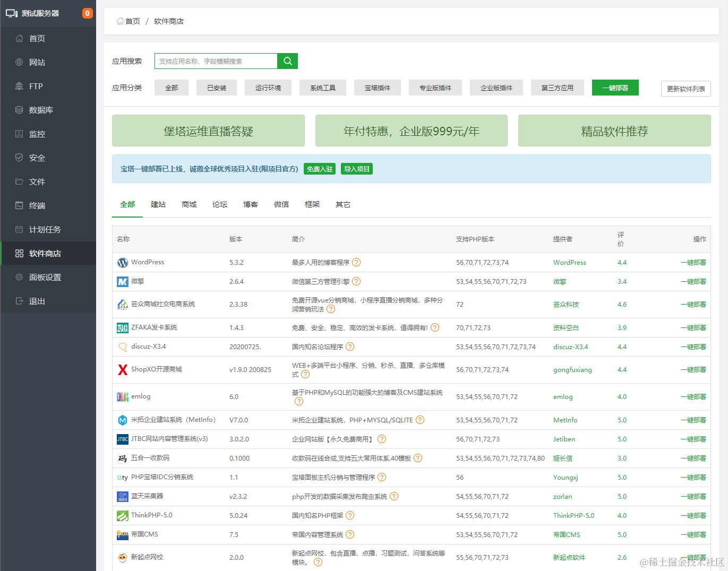This screenshot has height=571, width=728.
Task: Click the home icon in breadcrumb
Action: click(x=120, y=21)
